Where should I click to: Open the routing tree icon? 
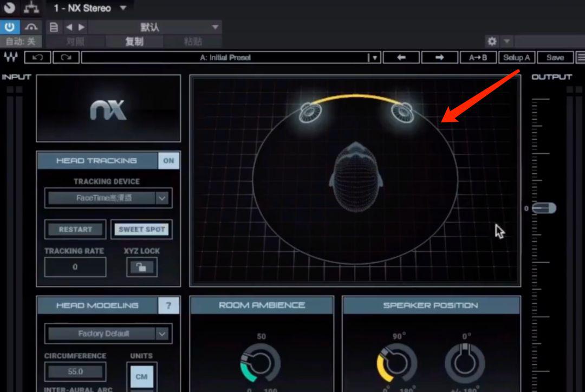click(31, 8)
